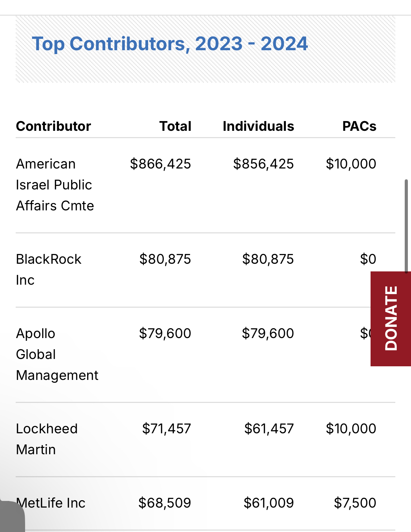Open the Apollo Global Management entry
The height and width of the screenshot is (532, 411).
[57, 354]
